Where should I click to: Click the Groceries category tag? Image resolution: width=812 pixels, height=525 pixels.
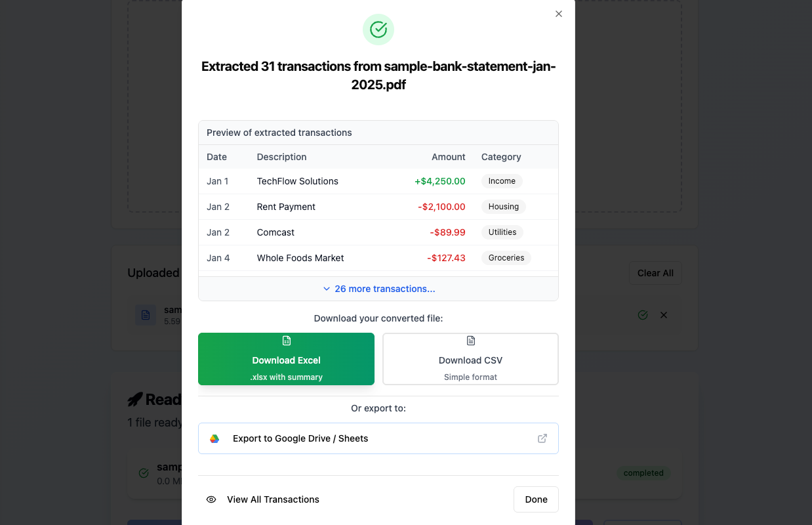[x=506, y=258]
